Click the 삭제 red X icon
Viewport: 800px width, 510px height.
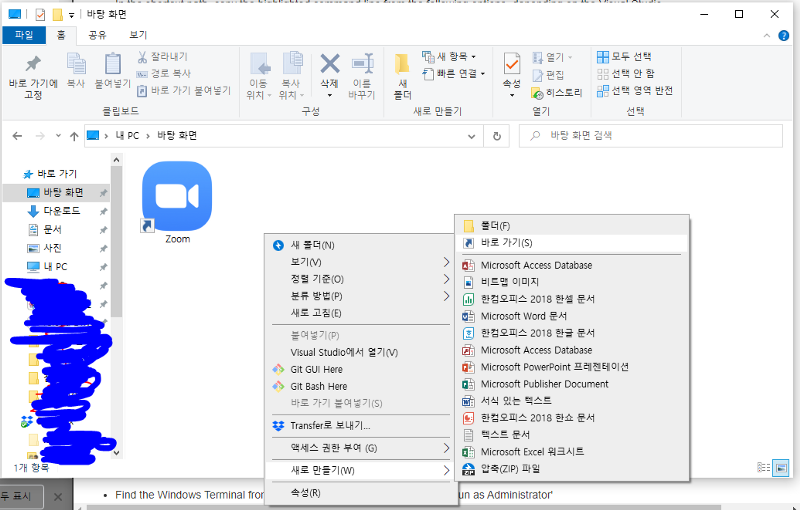(330, 64)
